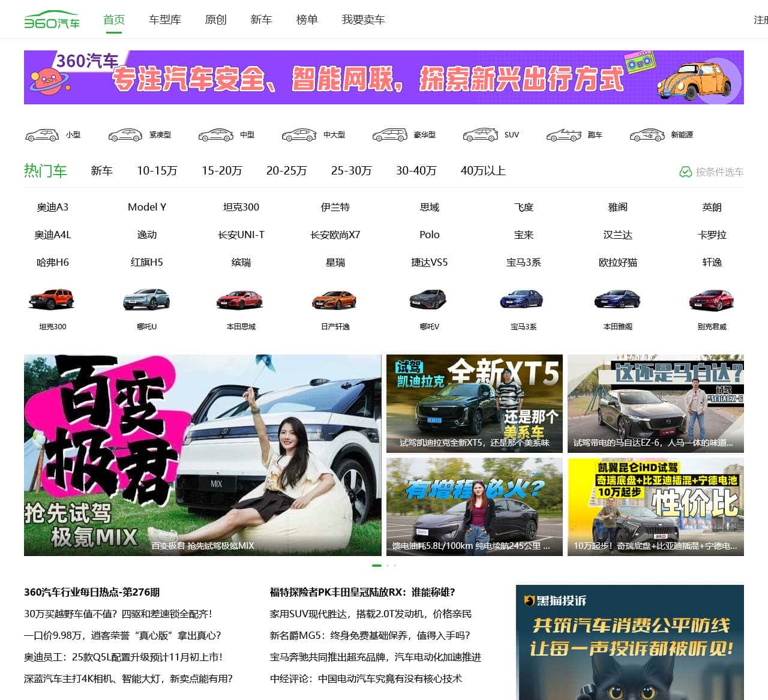
Task: Switch to 新车 tab in 热门车
Action: [102, 171]
